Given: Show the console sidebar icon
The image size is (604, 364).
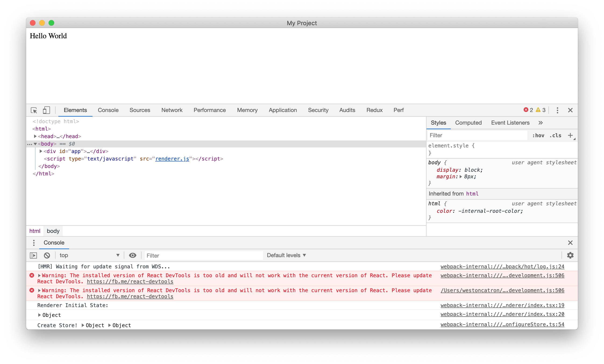Looking at the screenshot, I should point(33,255).
